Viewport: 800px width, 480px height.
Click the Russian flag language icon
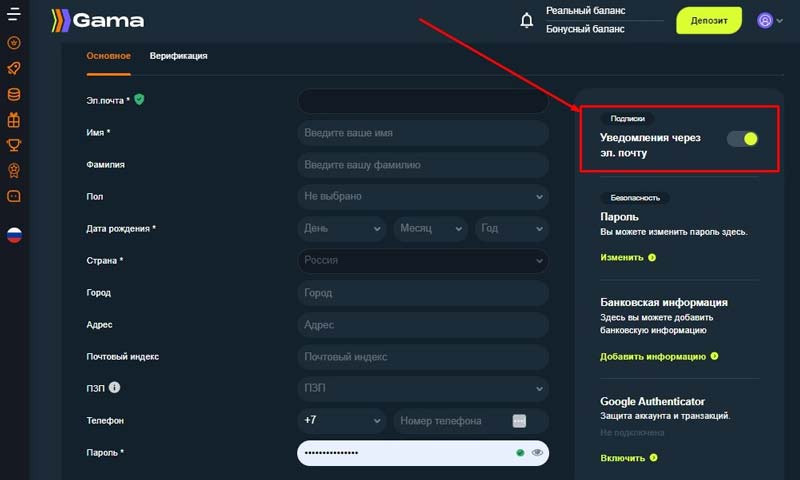(x=14, y=236)
